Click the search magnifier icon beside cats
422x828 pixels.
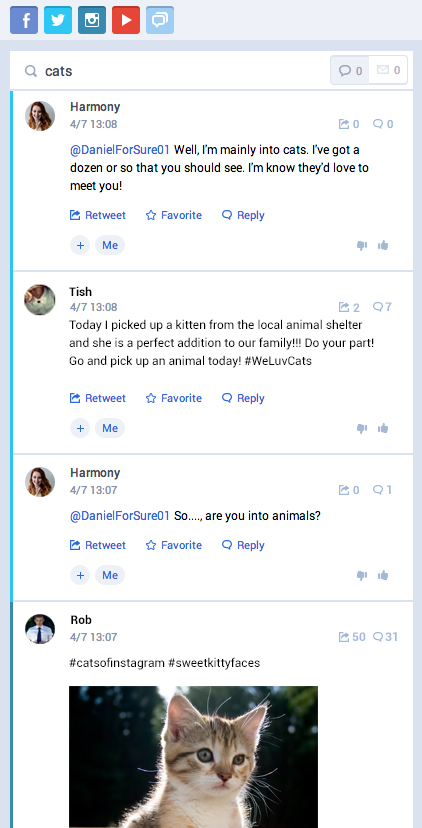[x=31, y=71]
